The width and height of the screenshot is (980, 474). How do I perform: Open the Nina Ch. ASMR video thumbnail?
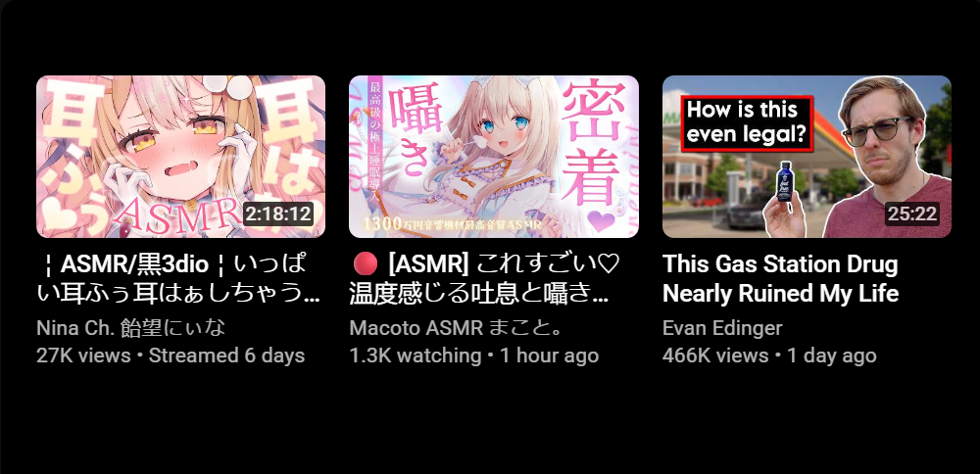[x=180, y=157]
